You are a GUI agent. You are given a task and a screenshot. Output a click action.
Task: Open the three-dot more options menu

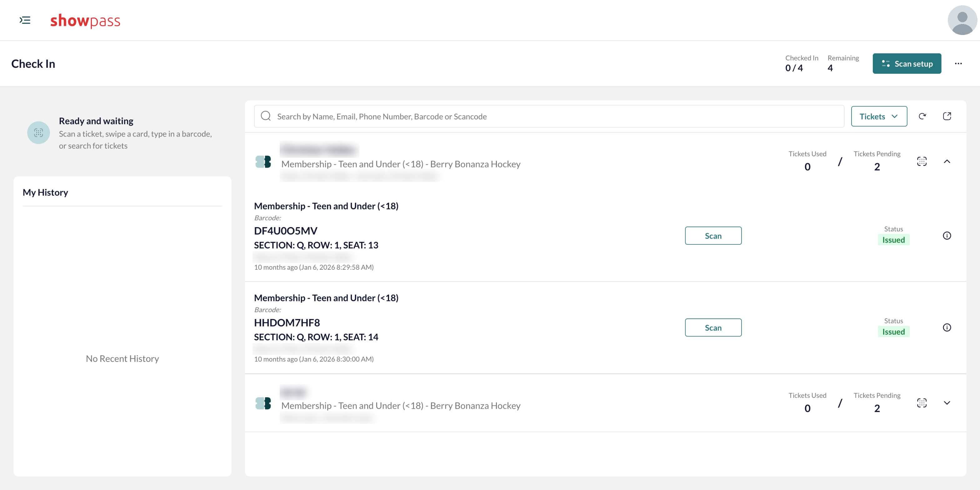click(958, 63)
